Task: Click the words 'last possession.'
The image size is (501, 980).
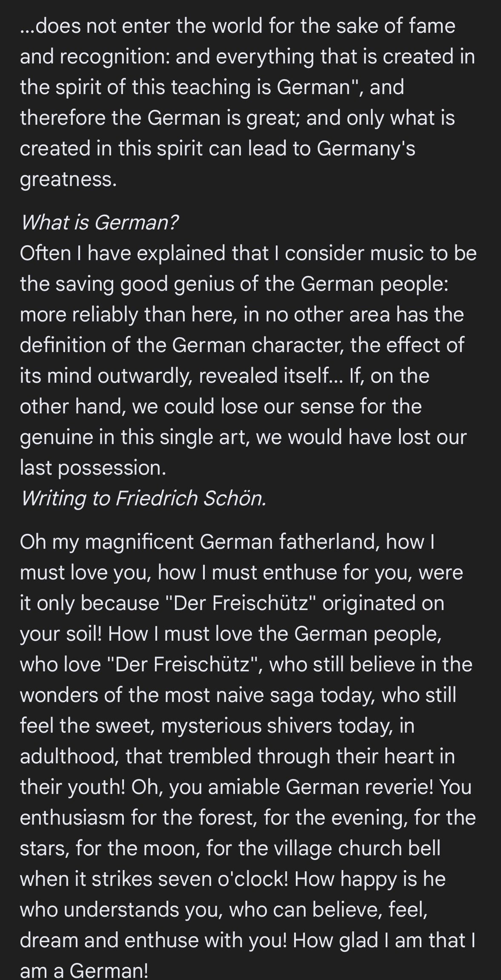Action: (x=92, y=467)
